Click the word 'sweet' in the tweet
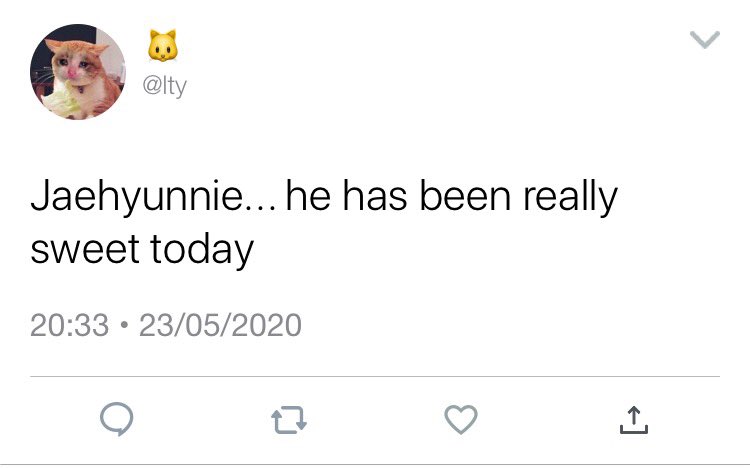The width and height of the screenshot is (750, 468). point(85,249)
